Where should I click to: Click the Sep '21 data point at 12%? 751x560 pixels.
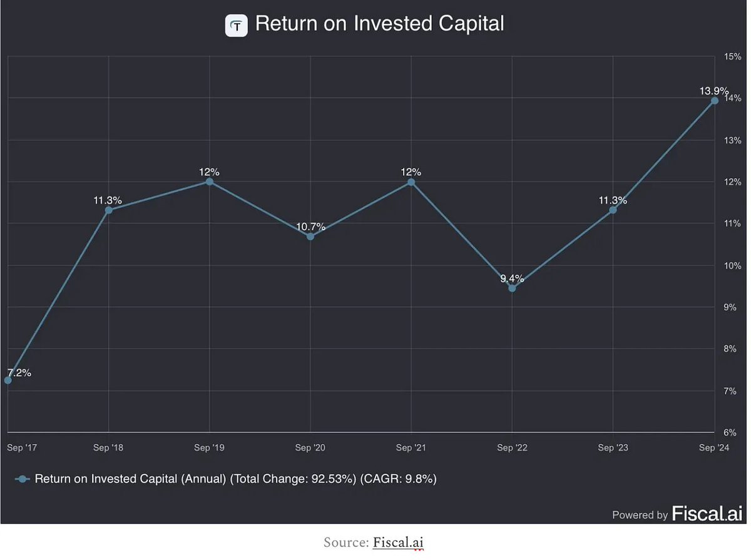(x=411, y=182)
